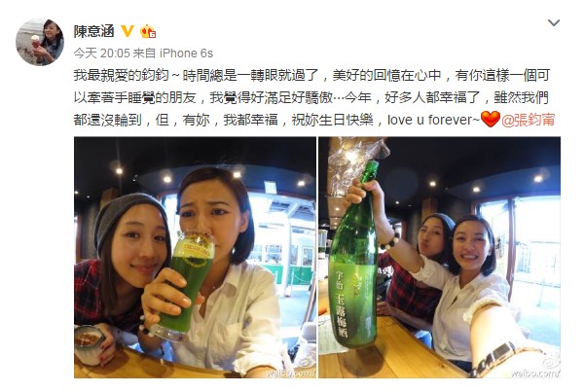The height and width of the screenshot is (392, 585).
Task: Open the post timestamp 今天 20:05
Action: pyautogui.click(x=101, y=53)
